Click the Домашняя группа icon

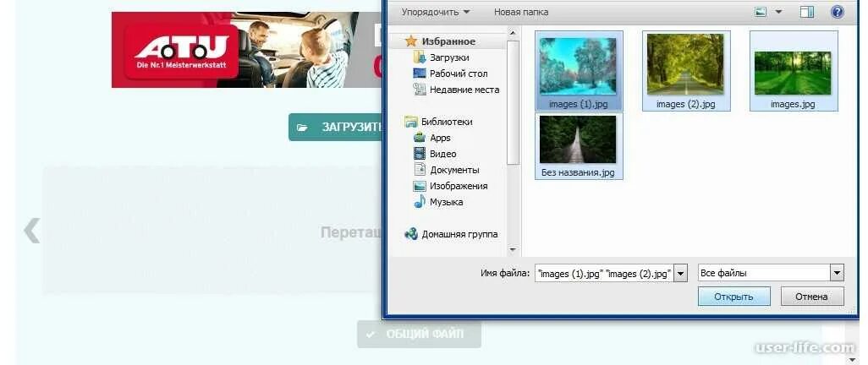[411, 234]
